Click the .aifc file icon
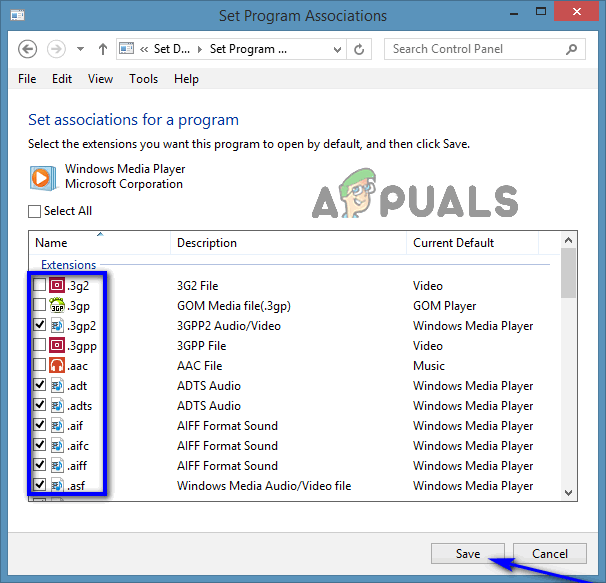Viewport: 606px width, 583px height. [57, 445]
